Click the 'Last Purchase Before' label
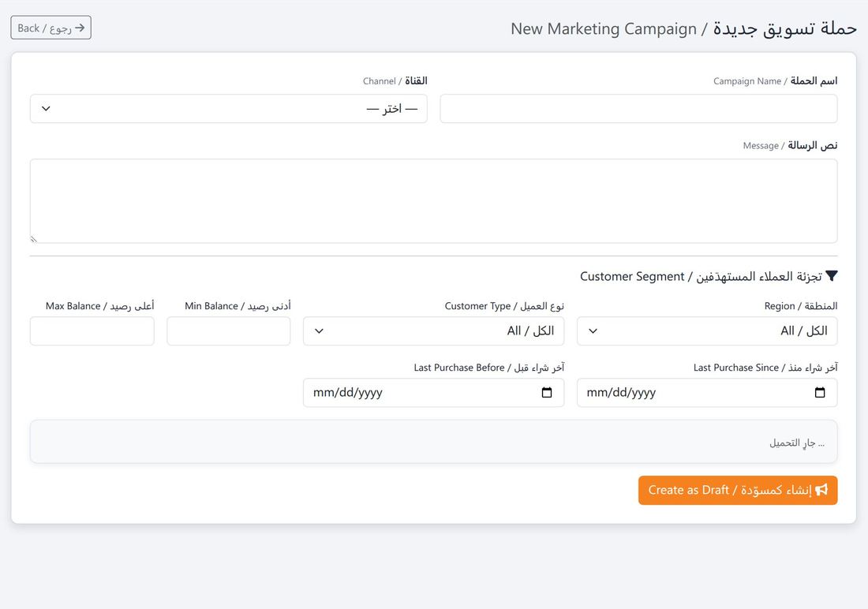The width and height of the screenshot is (868, 609). (488, 367)
